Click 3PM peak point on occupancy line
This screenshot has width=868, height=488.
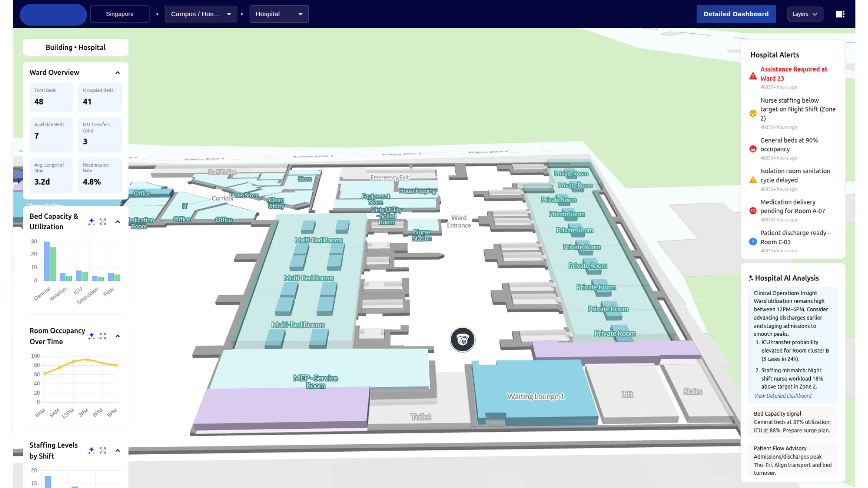point(88,360)
